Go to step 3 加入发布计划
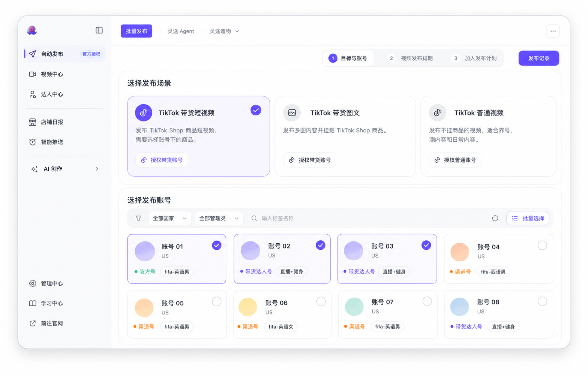Screen dimensions: 588x376 pyautogui.click(x=474, y=58)
